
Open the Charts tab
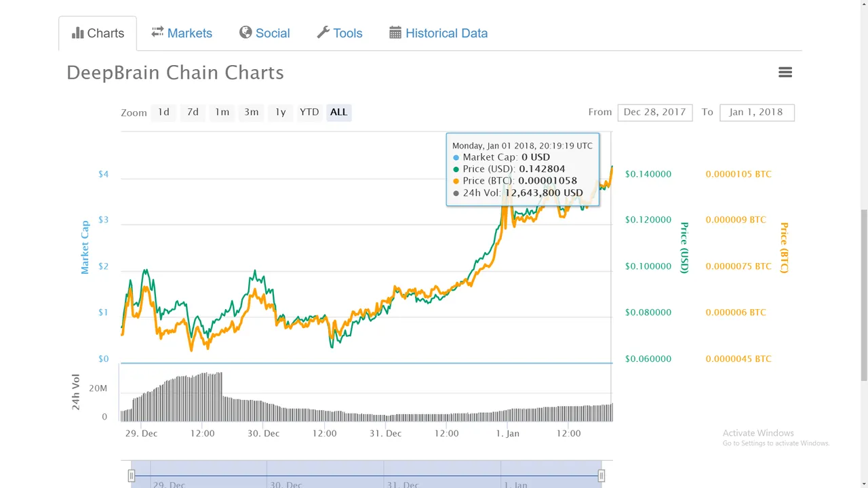pyautogui.click(x=98, y=33)
